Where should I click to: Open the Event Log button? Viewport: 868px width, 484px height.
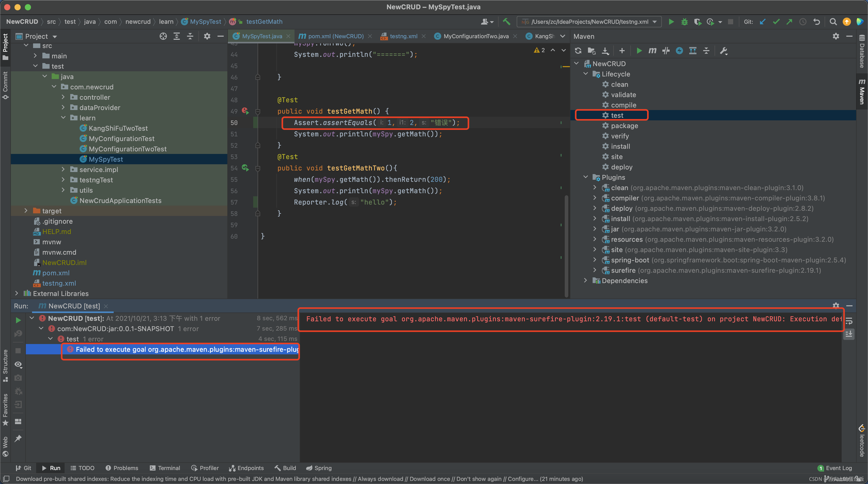(x=835, y=468)
